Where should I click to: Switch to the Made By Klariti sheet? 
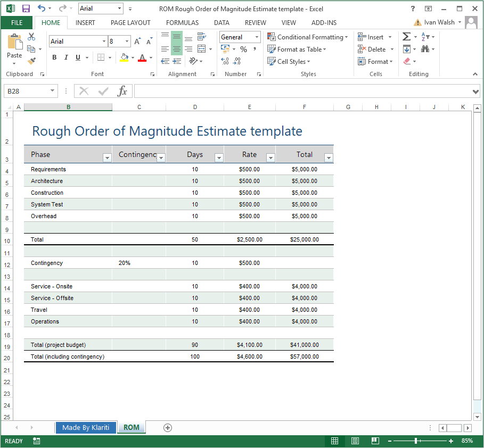point(86,427)
